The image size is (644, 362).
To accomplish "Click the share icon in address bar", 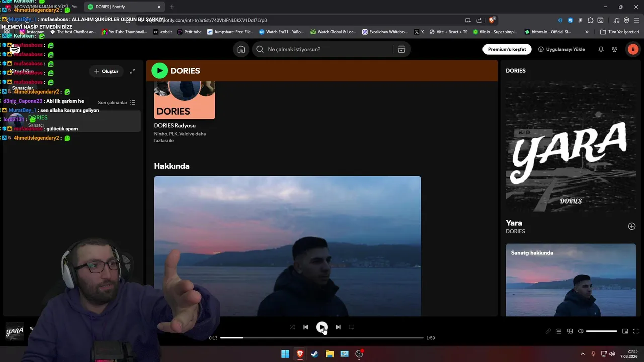I will tap(478, 20).
